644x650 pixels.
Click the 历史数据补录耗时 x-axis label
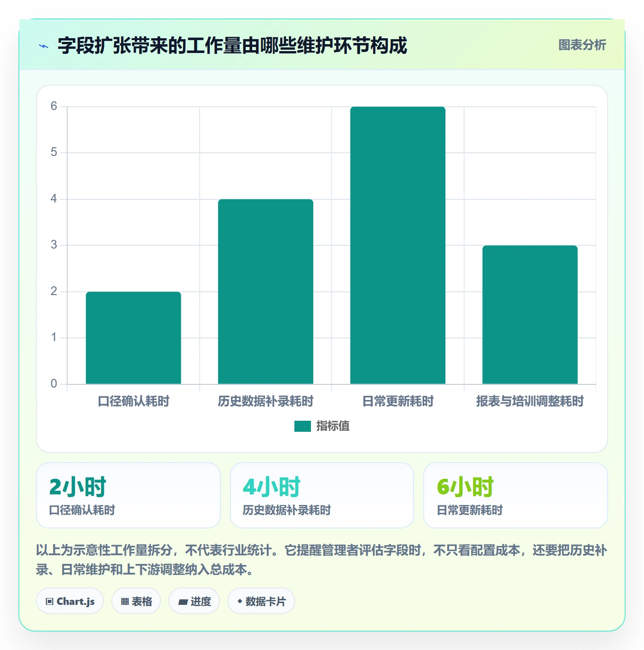coord(266,401)
